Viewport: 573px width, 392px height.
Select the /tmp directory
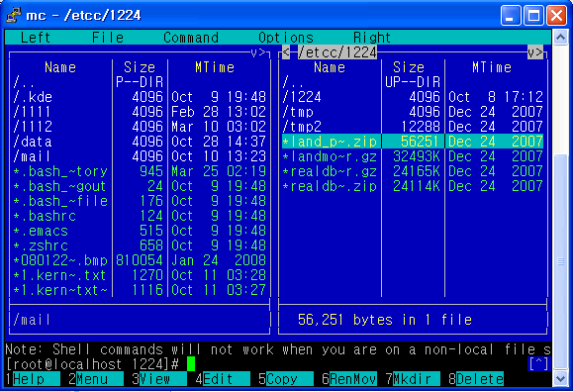413,112
